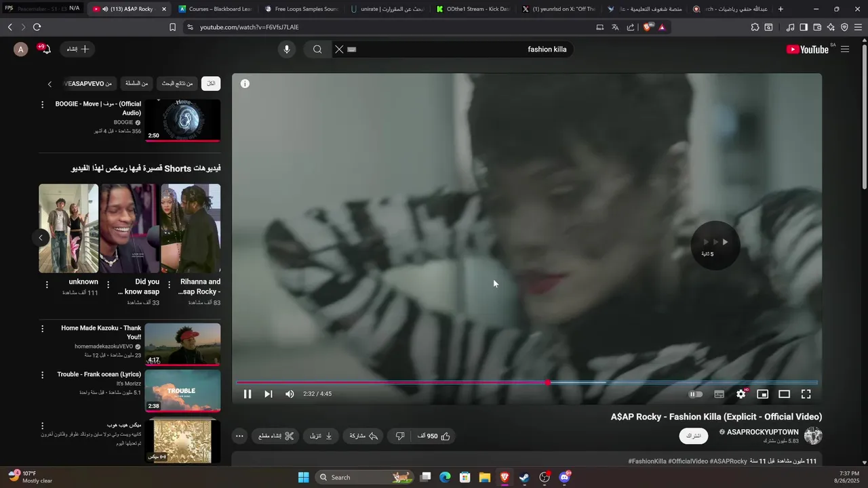This screenshot has width=868, height=488.
Task: Subscribe to ASAPROCKYUPTOWN channel
Action: pos(694,436)
